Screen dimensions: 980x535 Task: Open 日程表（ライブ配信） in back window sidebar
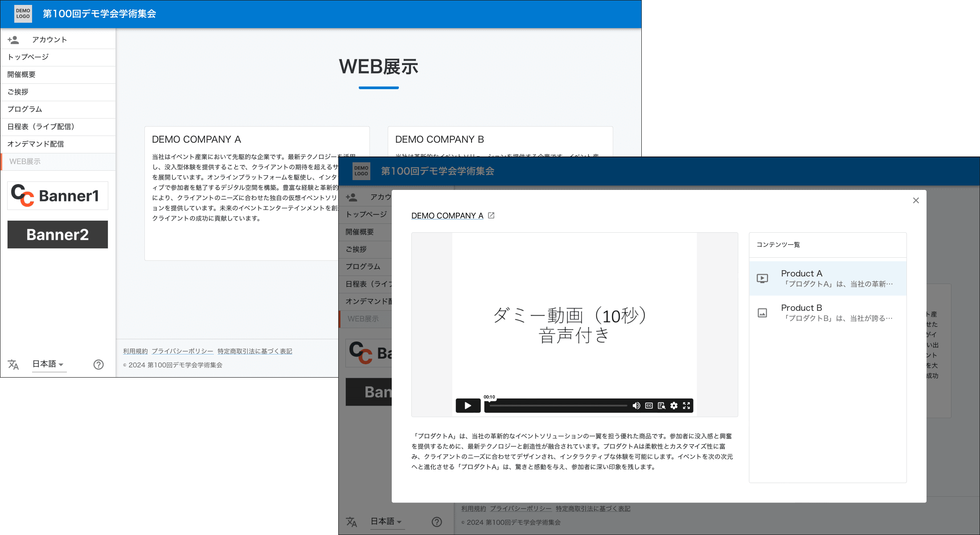tap(58, 127)
